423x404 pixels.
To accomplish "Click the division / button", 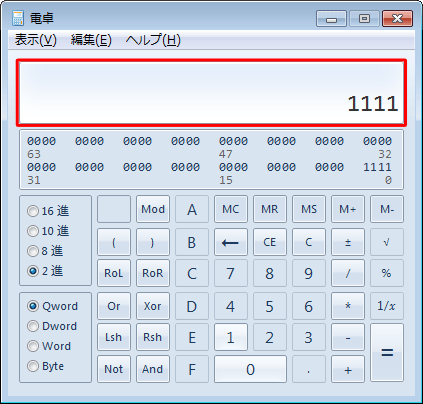I will coord(348,273).
